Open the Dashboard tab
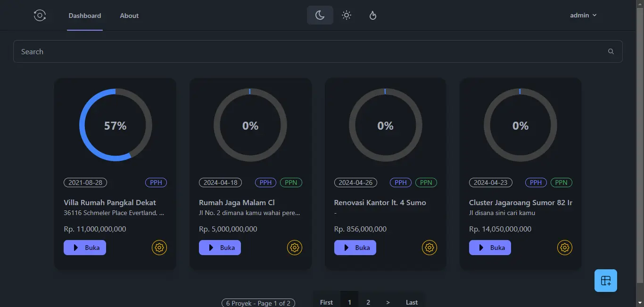Viewport: 644px width, 307px height. click(85, 16)
